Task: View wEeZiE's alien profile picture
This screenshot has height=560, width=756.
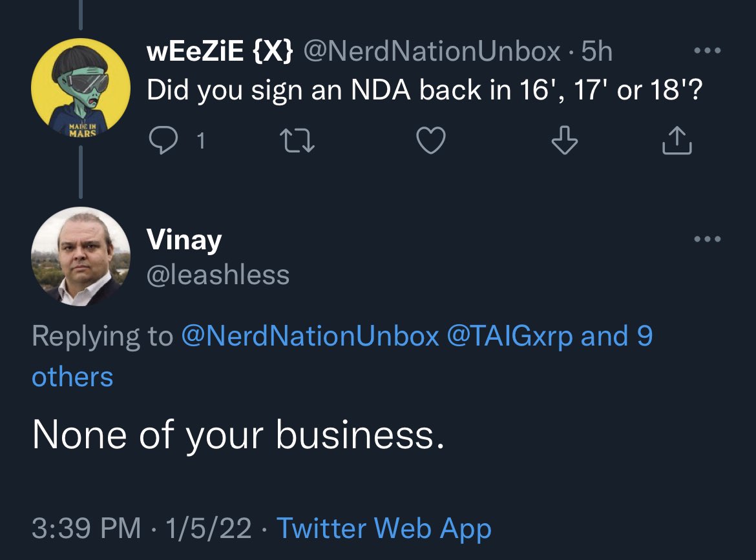Action: point(81,87)
